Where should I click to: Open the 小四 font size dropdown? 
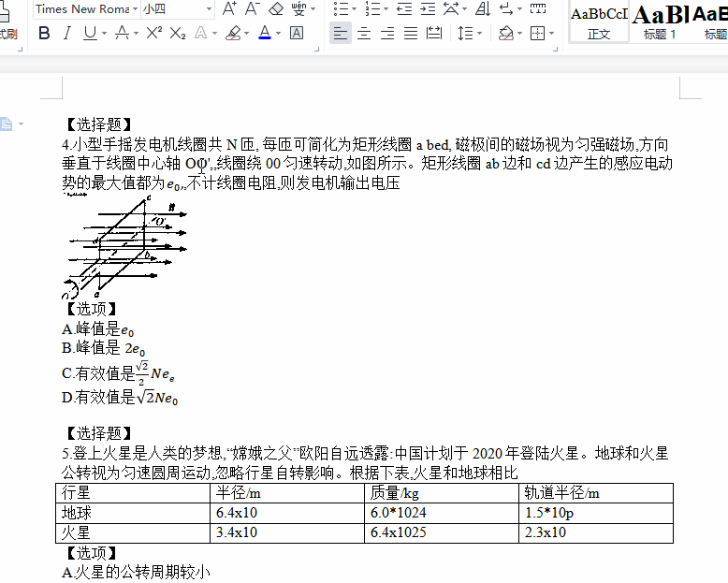tap(209, 8)
